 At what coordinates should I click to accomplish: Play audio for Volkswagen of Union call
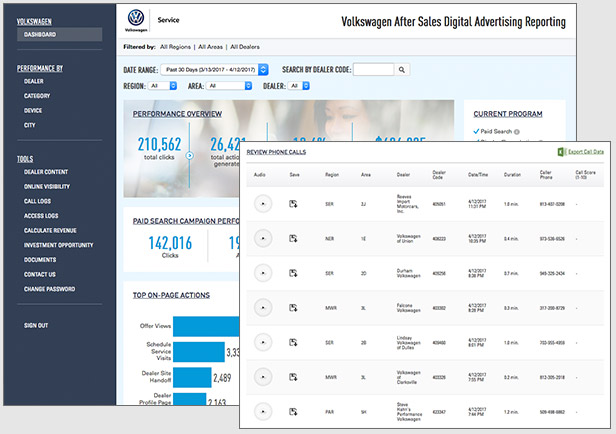tap(263, 238)
